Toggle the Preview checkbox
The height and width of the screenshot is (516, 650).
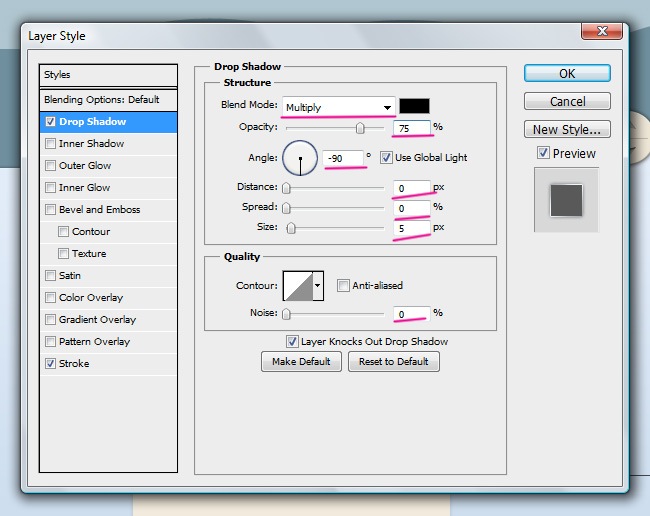click(x=543, y=153)
